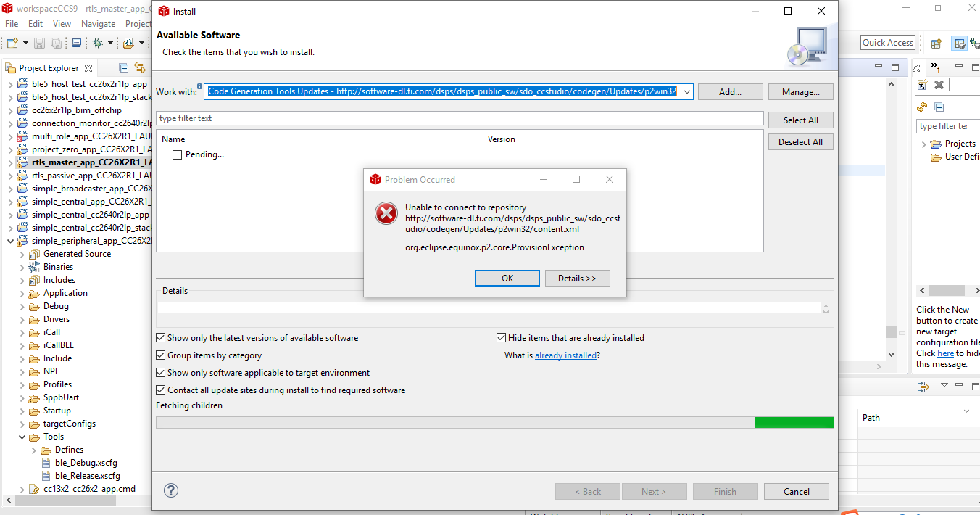Viewport: 980px width, 515px height.
Task: Refresh the target configurations list
Action: (x=922, y=107)
